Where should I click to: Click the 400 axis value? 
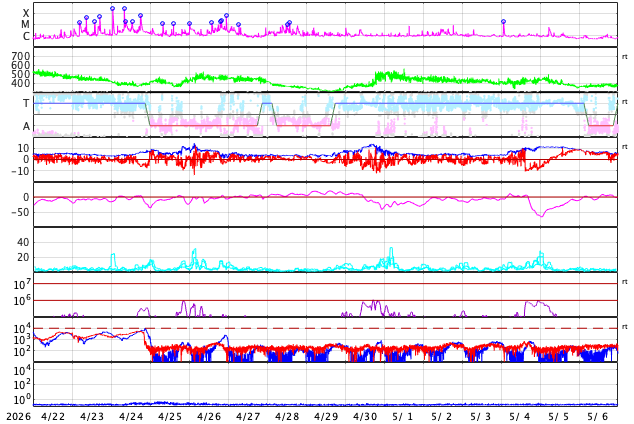(21, 83)
